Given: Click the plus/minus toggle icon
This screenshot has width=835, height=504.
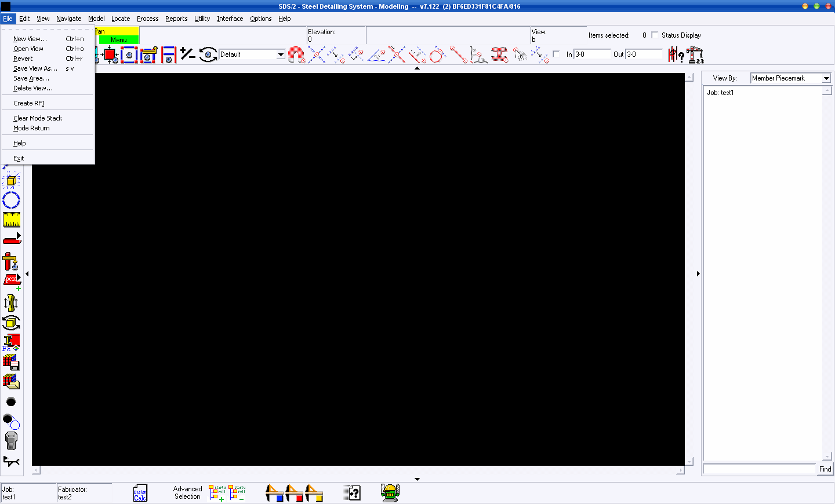Looking at the screenshot, I should pyautogui.click(x=187, y=54).
